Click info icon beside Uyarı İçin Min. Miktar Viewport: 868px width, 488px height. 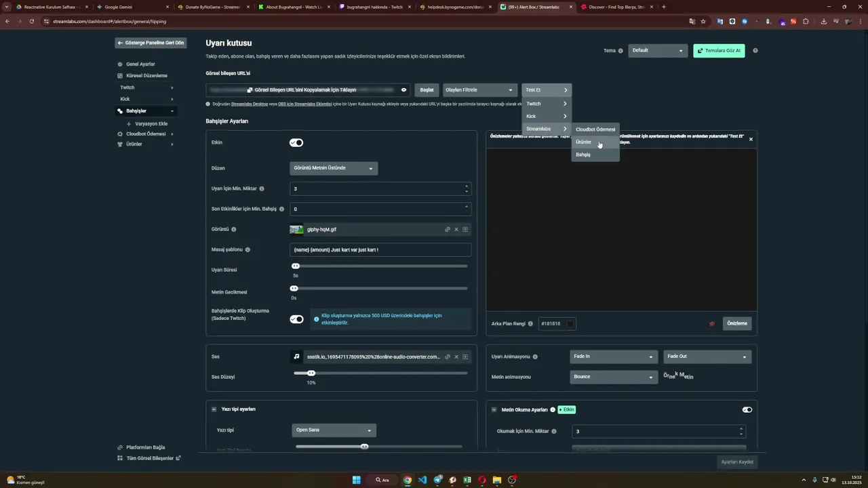pyautogui.click(x=262, y=188)
